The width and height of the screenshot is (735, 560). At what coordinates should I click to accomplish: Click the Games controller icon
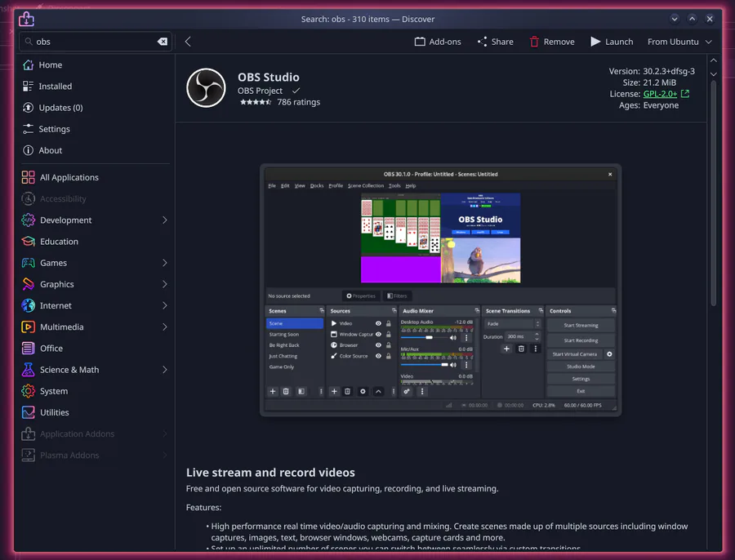click(28, 263)
